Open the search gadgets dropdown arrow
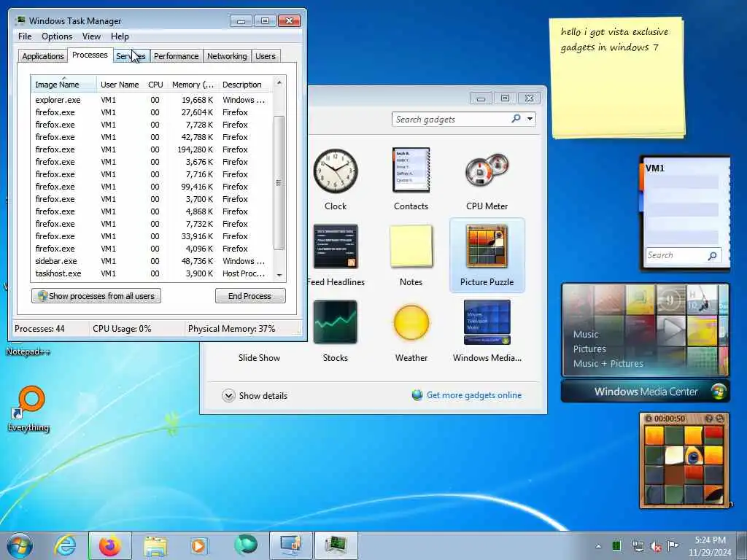Image resolution: width=747 pixels, height=560 pixels. pos(530,119)
